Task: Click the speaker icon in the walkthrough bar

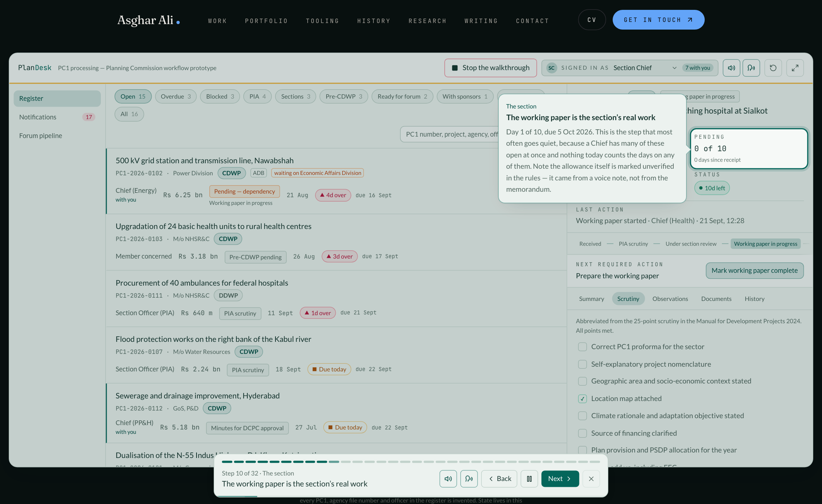Action: point(448,478)
